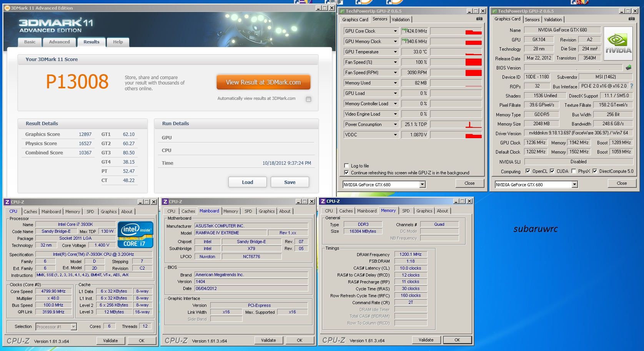644x351 pixels.
Task: Toggle the OpenCL checkbox
Action: tap(528, 171)
